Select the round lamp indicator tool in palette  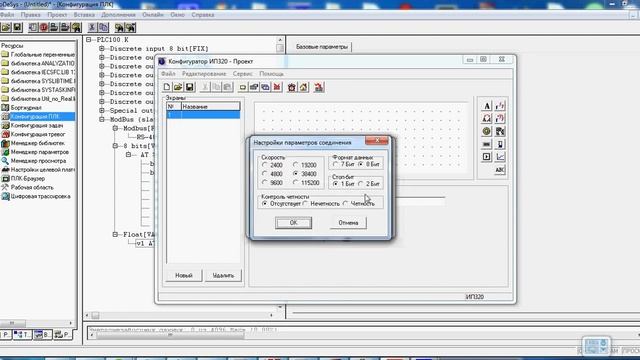click(487, 131)
